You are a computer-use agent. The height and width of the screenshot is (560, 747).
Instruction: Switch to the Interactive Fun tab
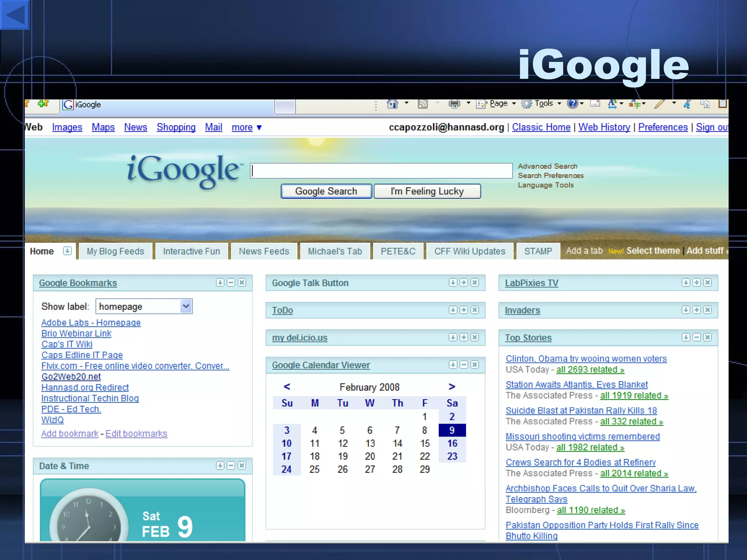click(191, 251)
